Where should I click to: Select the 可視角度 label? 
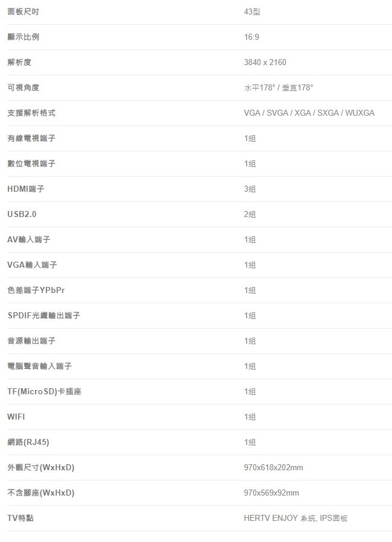23,87
